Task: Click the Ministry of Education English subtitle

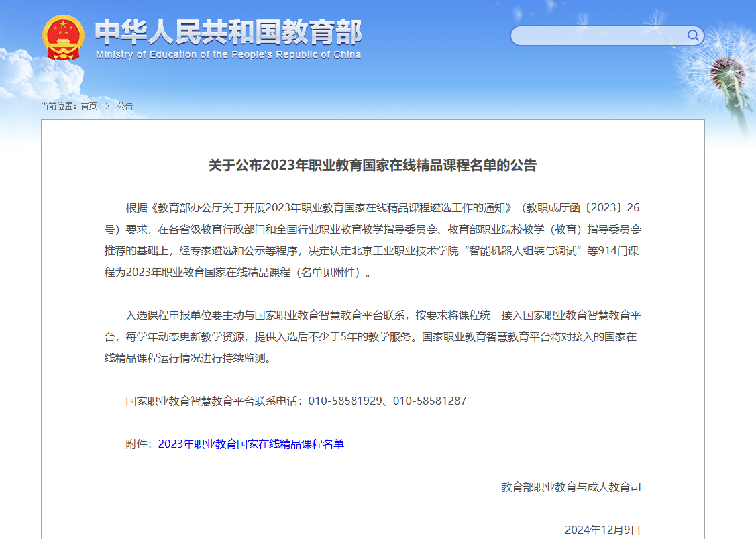Action: [x=228, y=55]
